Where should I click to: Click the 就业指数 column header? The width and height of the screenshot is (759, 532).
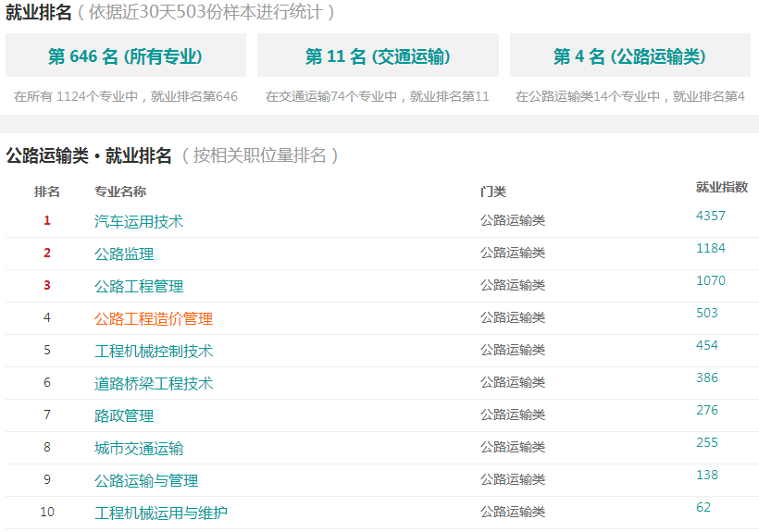[722, 187]
